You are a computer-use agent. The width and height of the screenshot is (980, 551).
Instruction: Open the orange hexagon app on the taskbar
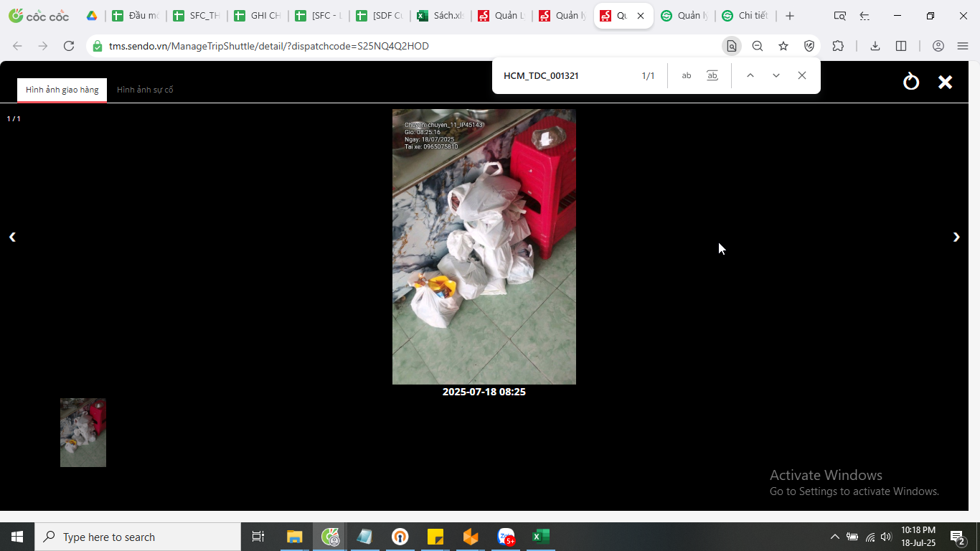470,537
